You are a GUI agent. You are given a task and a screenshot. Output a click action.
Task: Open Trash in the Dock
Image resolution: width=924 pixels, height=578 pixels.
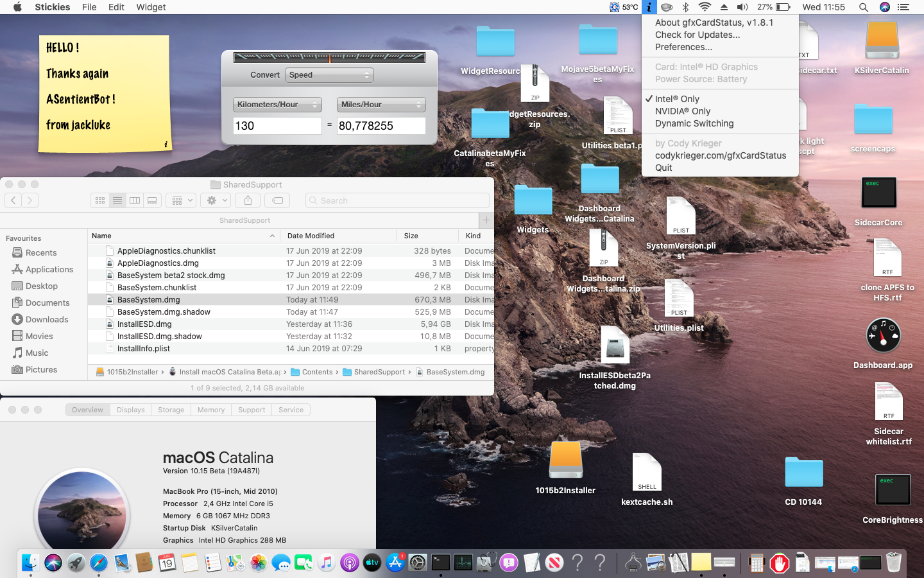894,563
